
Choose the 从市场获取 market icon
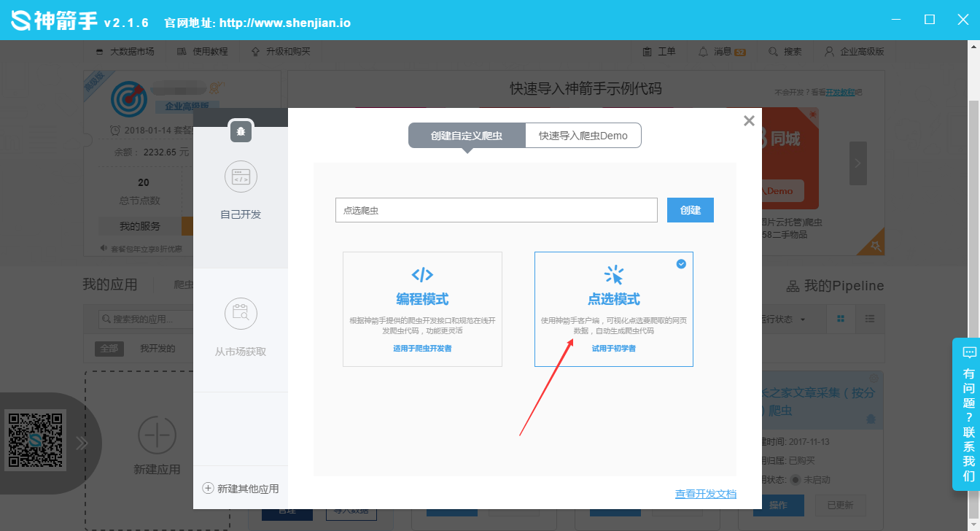(x=241, y=314)
